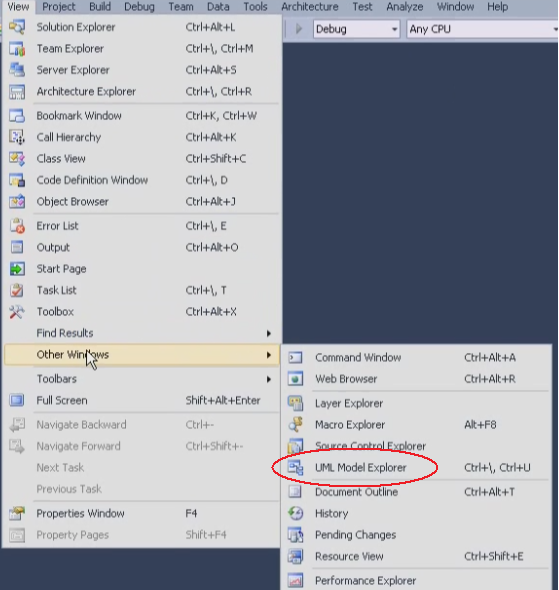Click the UML Model Explorer icon
Viewport: 559px width, 590px height.
click(295, 468)
